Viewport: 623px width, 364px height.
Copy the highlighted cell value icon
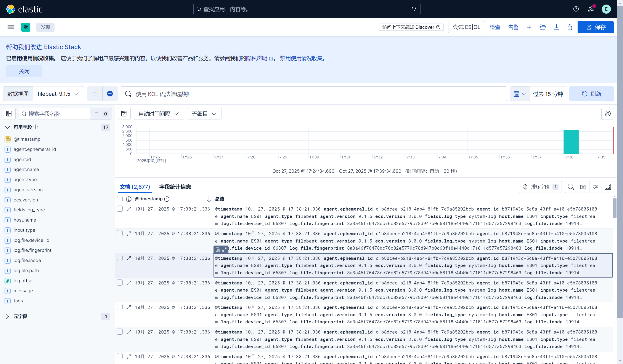[218, 249]
